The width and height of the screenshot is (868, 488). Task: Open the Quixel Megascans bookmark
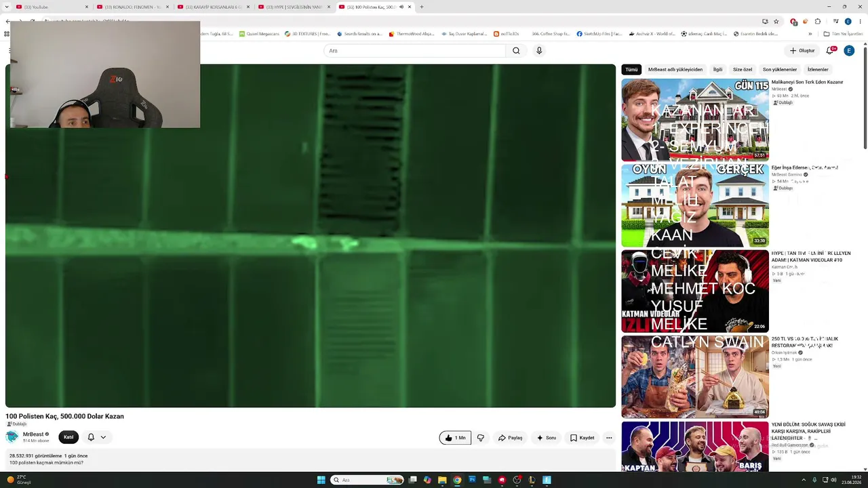click(258, 34)
